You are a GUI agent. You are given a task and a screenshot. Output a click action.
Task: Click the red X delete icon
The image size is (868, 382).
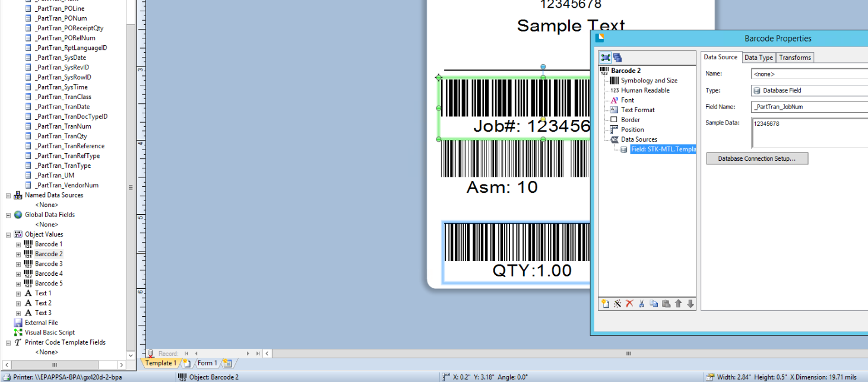(x=629, y=304)
